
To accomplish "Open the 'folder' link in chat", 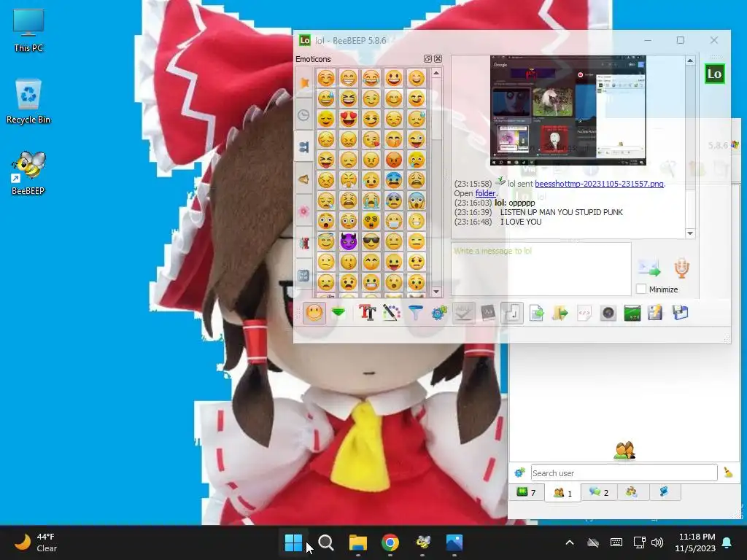I will click(x=485, y=193).
